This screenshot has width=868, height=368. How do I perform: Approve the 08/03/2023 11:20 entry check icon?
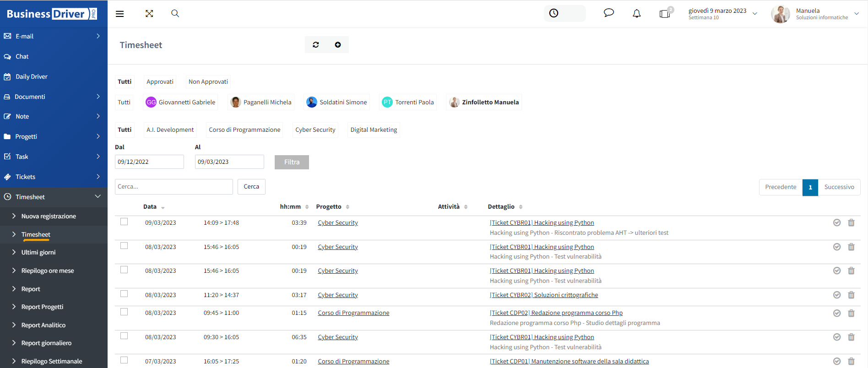[837, 295]
